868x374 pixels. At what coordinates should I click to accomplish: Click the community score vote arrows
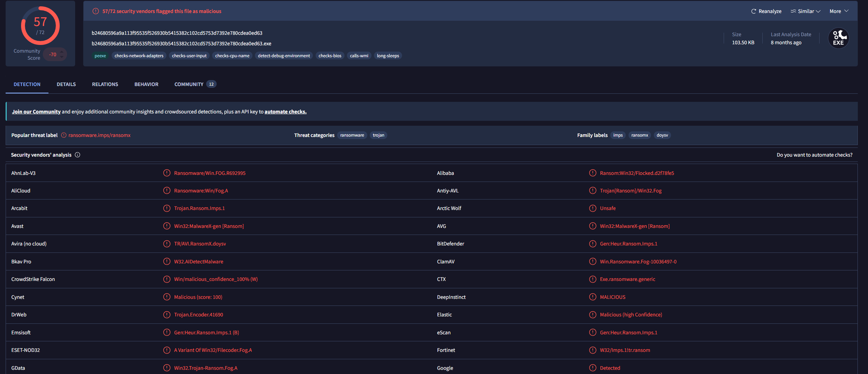[62, 54]
